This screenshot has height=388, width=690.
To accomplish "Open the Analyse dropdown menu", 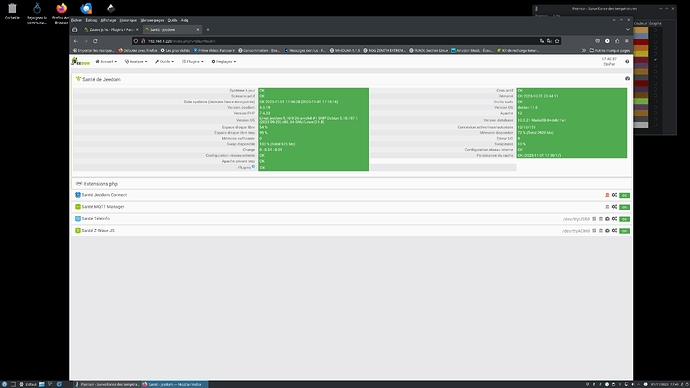I will click(x=136, y=62).
